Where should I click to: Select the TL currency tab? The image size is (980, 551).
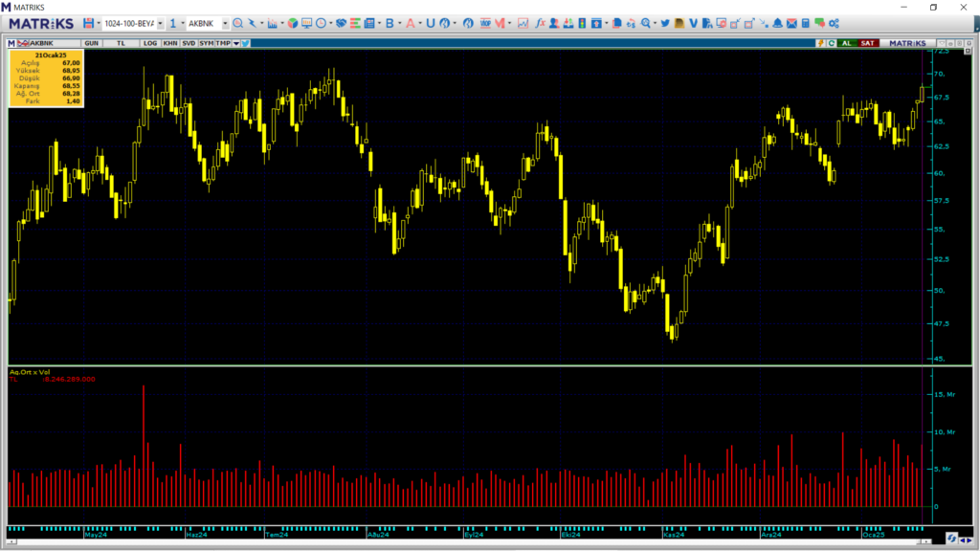click(x=122, y=43)
